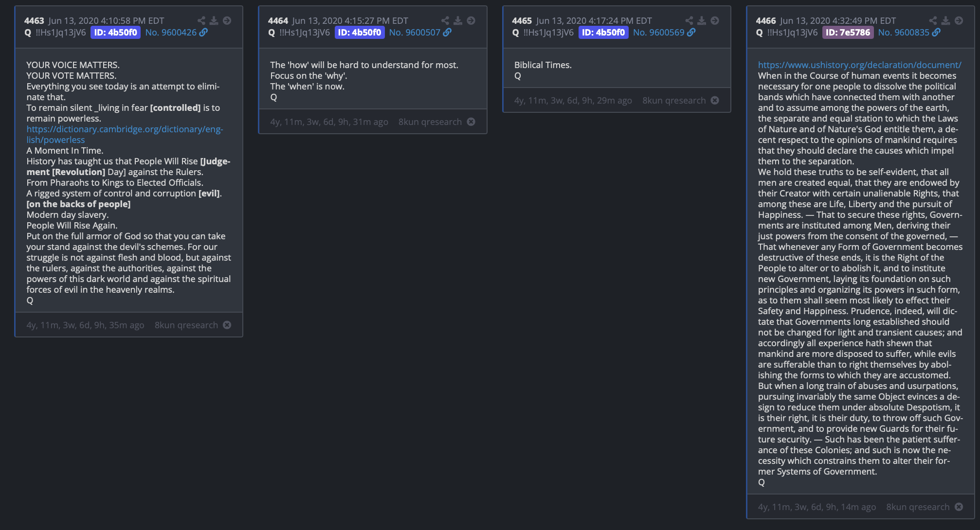This screenshot has width=980, height=530.
Task: Click post number 4464 in the header
Action: 278,21
